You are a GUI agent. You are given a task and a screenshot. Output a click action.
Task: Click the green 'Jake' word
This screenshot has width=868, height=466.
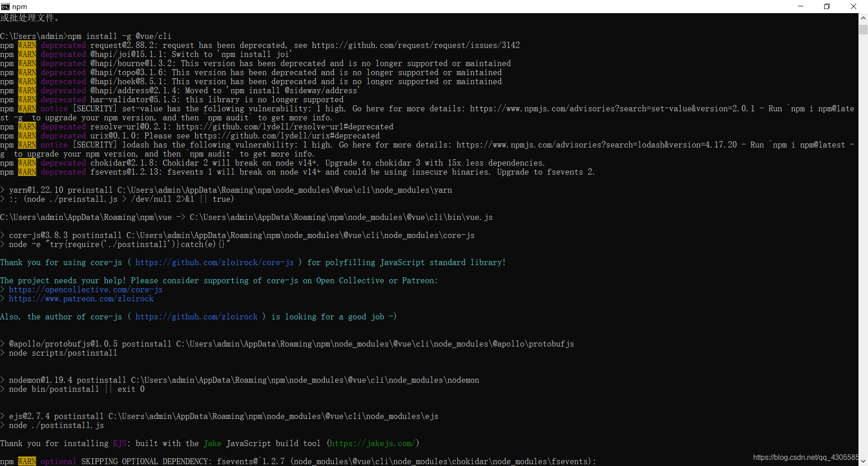[x=212, y=443]
